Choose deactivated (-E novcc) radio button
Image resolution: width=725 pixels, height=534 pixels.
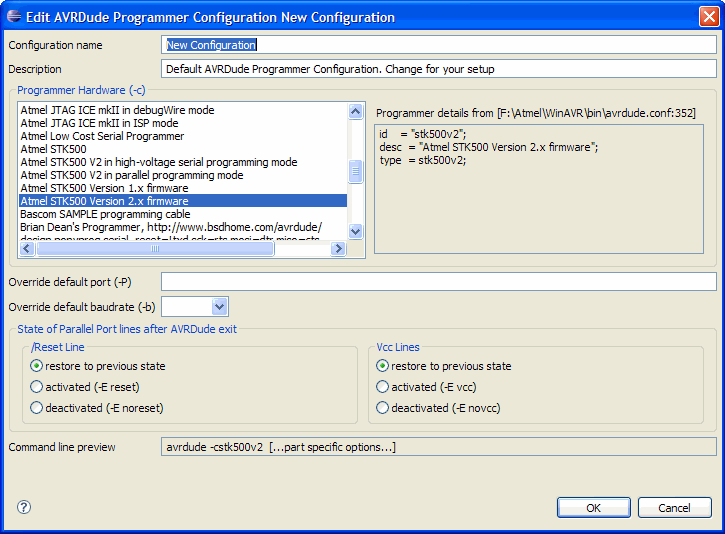382,408
